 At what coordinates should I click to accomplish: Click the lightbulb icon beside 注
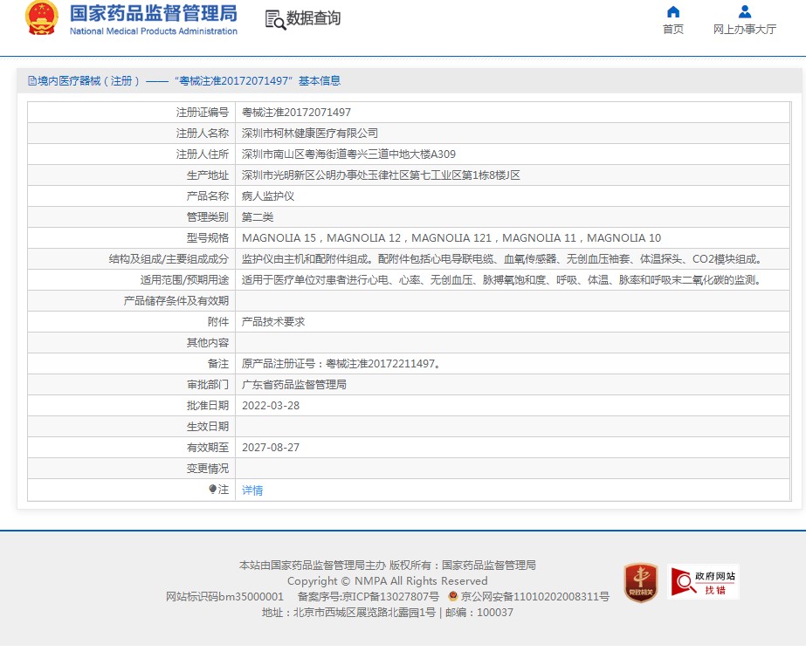(x=213, y=489)
